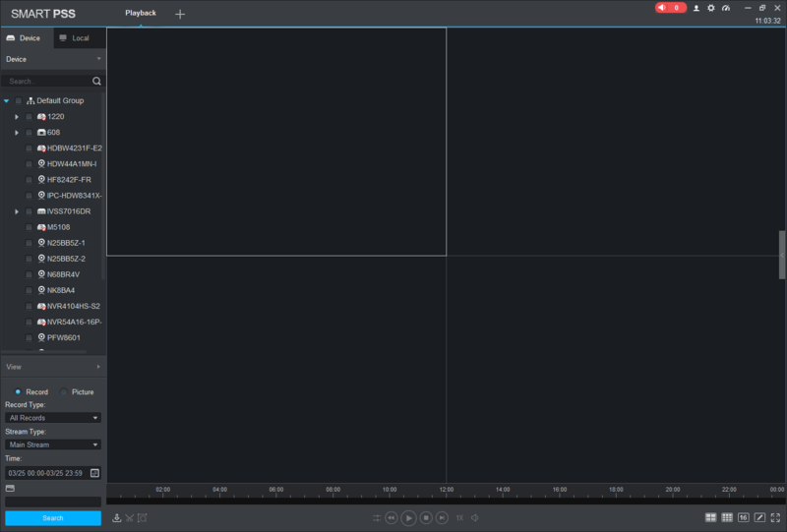Click the 12:00 mark on timeline
The width and height of the screenshot is (787, 532).
(447, 490)
